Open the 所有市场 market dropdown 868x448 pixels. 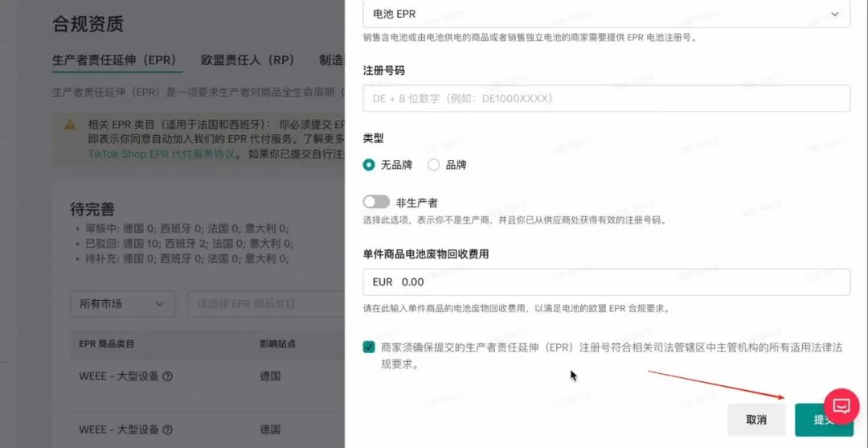(123, 304)
